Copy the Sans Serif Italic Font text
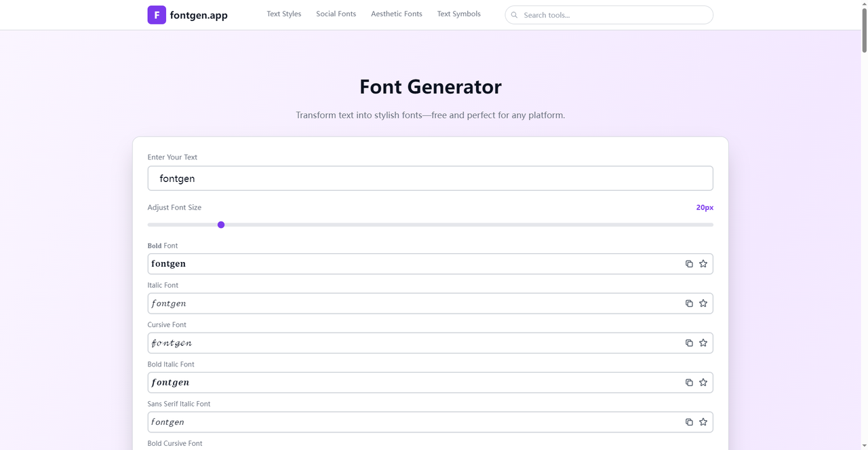Image resolution: width=868 pixels, height=450 pixels. (689, 422)
